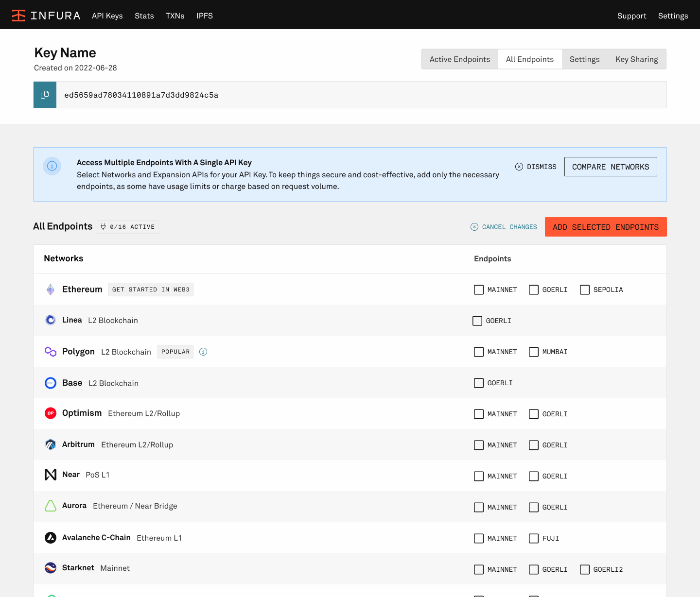Open API Keys in top navigation
The height and width of the screenshot is (597, 700).
107,16
